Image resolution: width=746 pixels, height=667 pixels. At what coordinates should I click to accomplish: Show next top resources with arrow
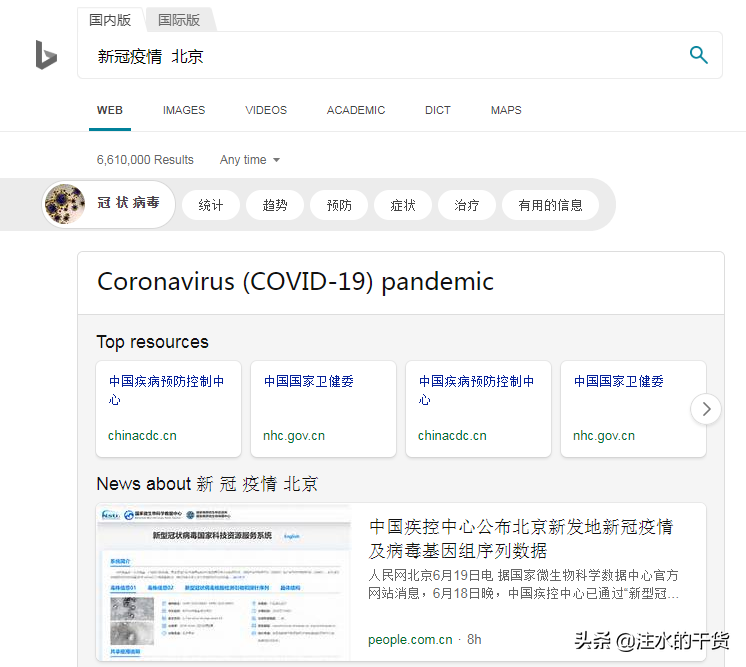click(706, 409)
